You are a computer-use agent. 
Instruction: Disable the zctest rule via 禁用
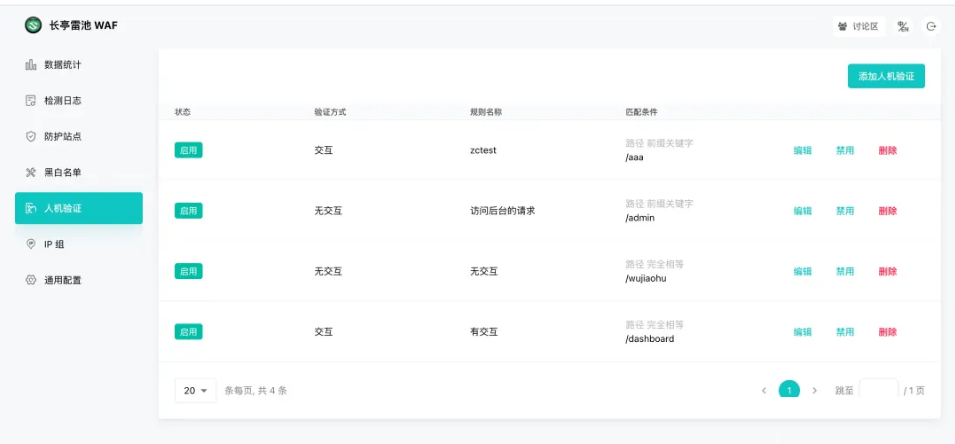coord(845,151)
